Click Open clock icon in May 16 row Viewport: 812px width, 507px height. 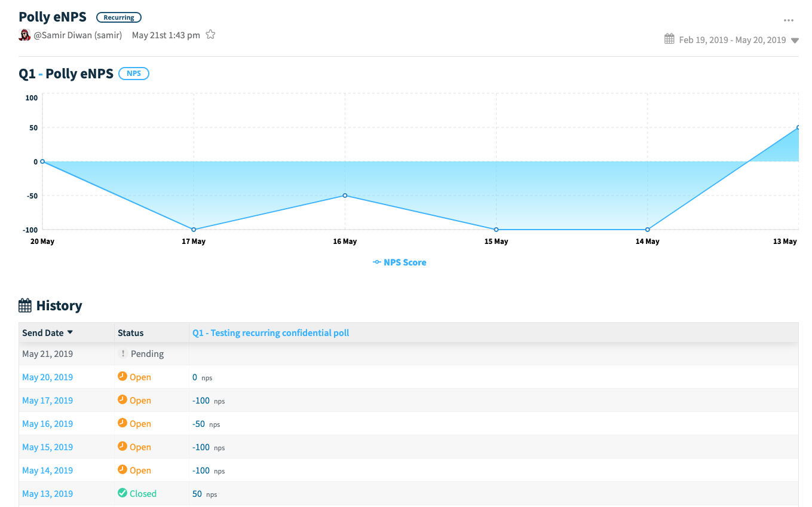coord(122,423)
